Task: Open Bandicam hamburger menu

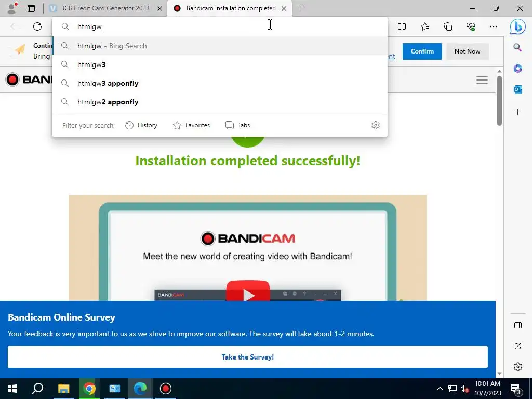Action: pyautogui.click(x=482, y=79)
